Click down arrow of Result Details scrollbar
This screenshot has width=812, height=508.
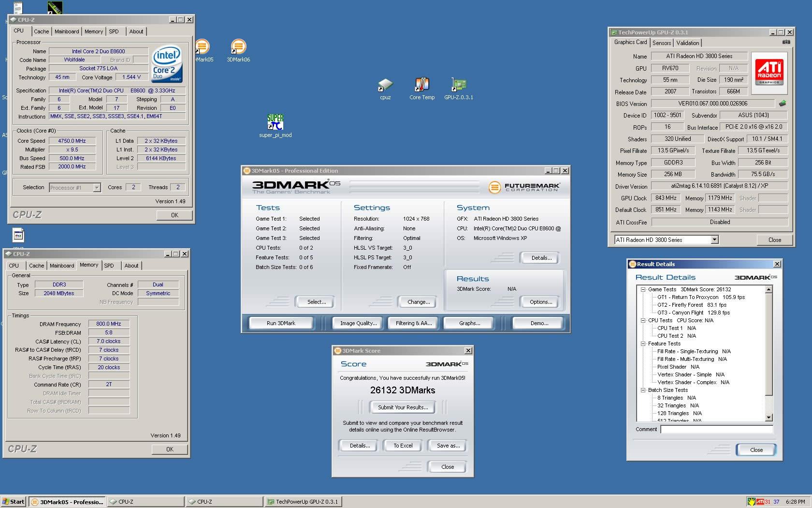point(769,418)
